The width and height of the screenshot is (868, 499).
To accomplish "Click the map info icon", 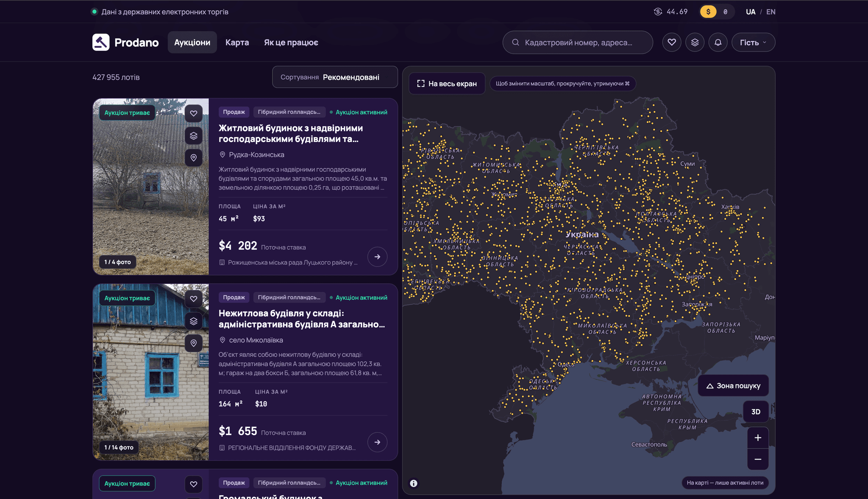I will (414, 483).
